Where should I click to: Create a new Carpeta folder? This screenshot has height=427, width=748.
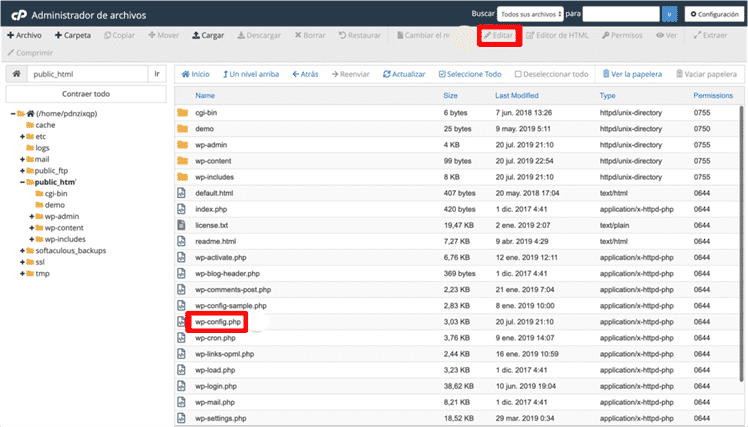73,35
